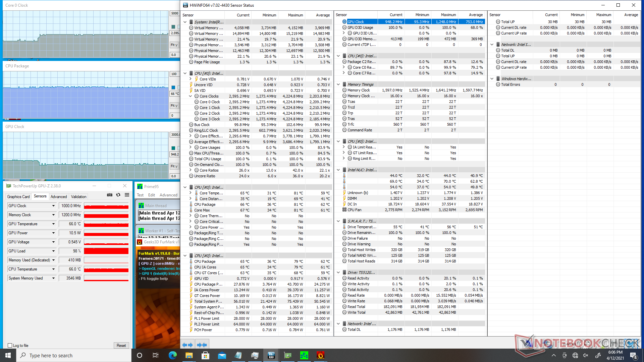This screenshot has height=362, width=644.
Task: Collapse the System: Intel sensor group
Action: [185, 22]
